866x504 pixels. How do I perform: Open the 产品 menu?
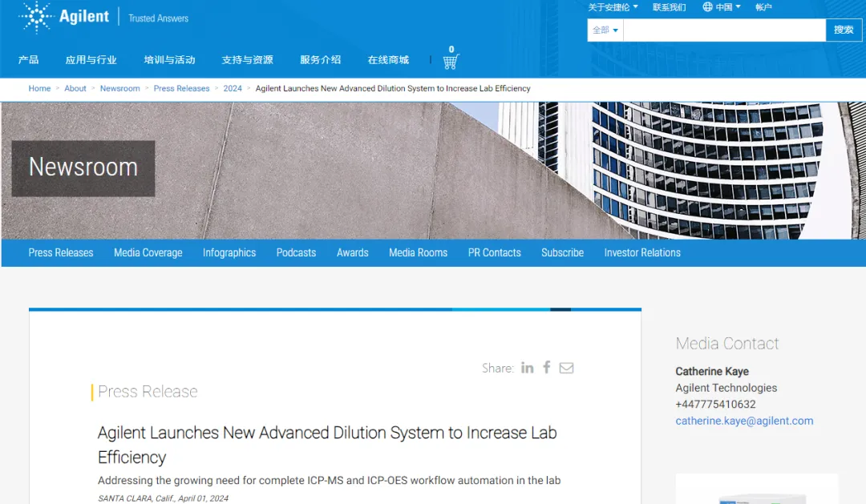click(28, 59)
